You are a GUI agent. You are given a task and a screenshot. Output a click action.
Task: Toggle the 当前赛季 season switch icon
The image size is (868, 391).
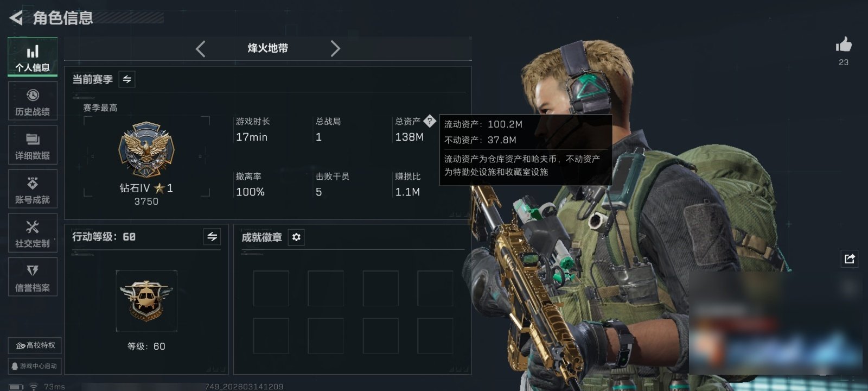pyautogui.click(x=127, y=79)
